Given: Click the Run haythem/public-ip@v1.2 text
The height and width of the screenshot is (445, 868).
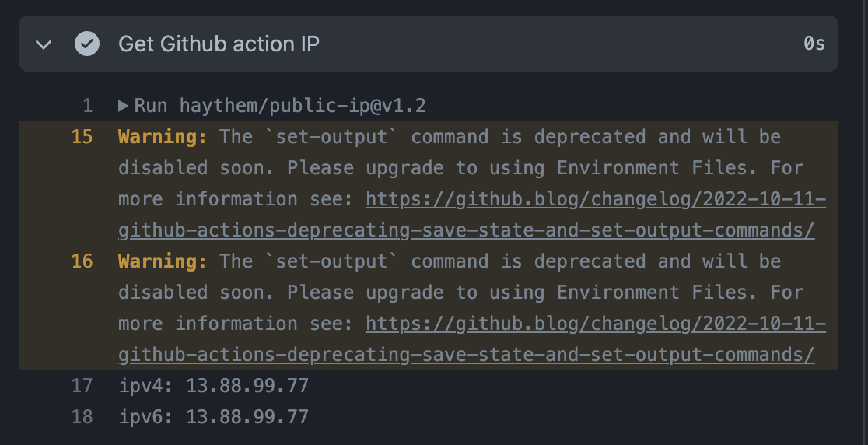Looking at the screenshot, I should click(280, 106).
